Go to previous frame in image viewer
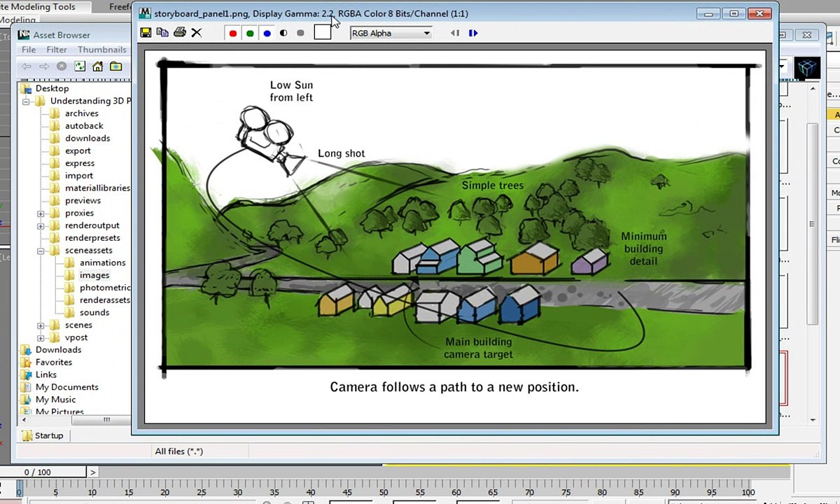840x504 pixels. click(455, 33)
